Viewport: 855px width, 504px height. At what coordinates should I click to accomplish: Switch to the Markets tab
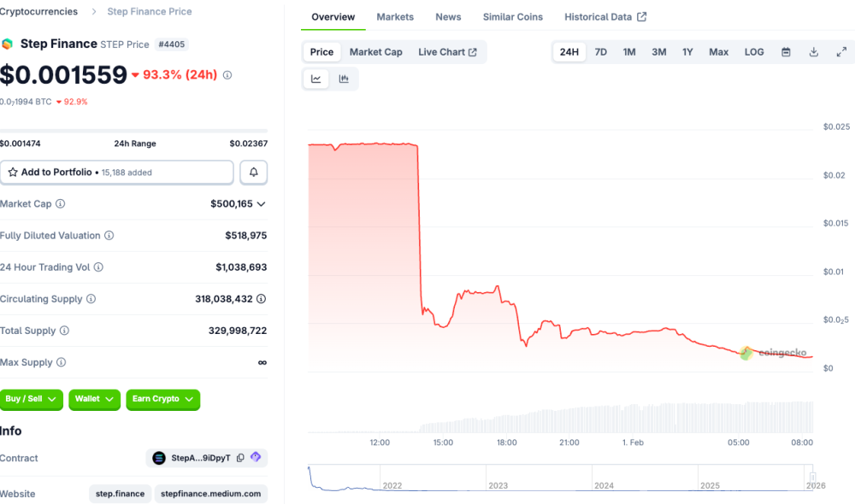tap(395, 16)
